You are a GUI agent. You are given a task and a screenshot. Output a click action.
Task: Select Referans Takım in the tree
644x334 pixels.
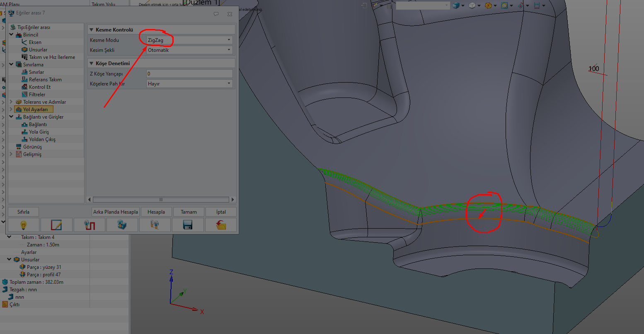pos(45,80)
